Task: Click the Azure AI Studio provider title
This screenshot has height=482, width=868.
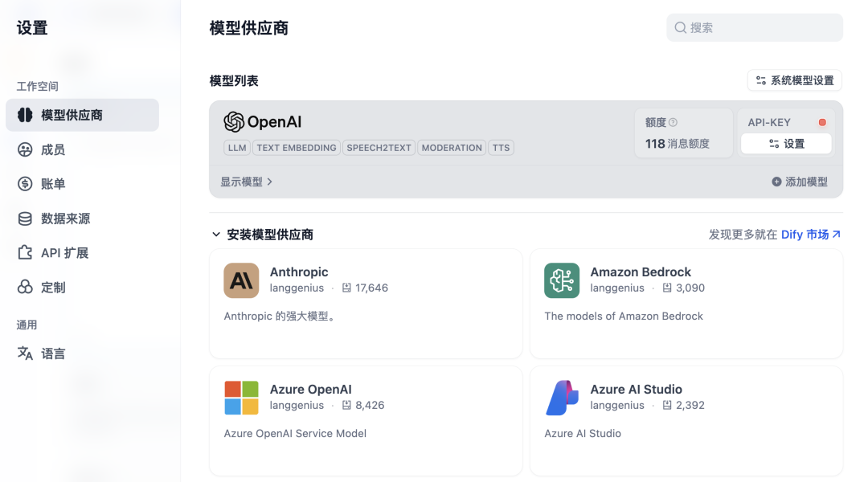Action: 636,390
